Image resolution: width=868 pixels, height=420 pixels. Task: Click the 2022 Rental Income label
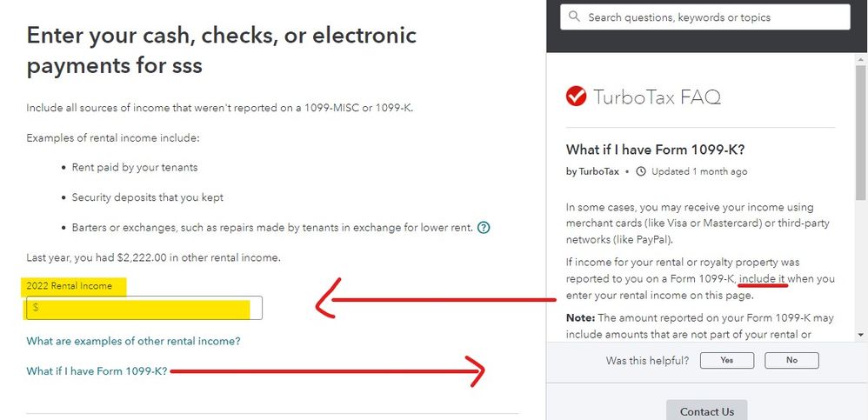70,286
